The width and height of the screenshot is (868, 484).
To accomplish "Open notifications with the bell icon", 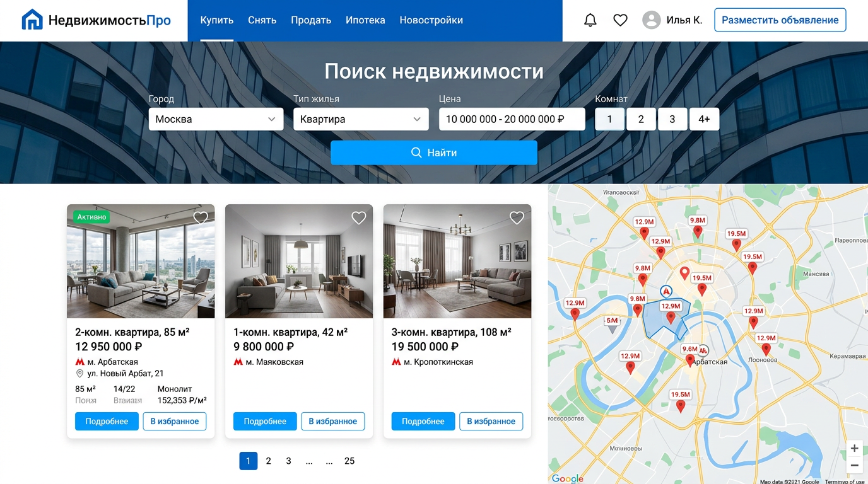I will [x=590, y=20].
